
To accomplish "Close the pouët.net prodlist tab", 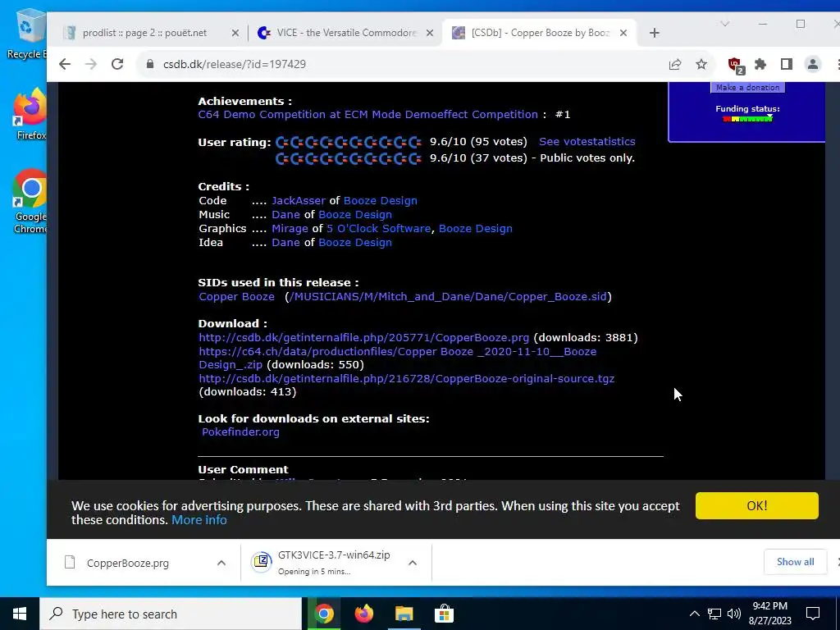I will (x=235, y=33).
